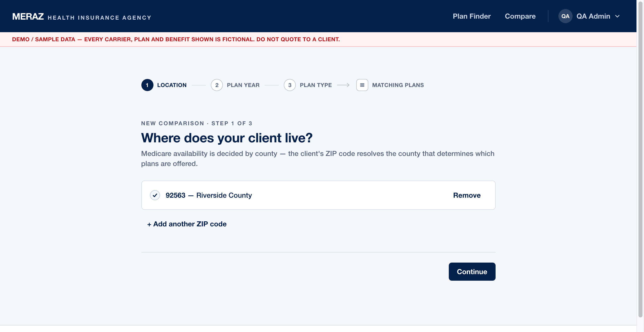Click the Medicare availability description text
This screenshot has width=644, height=332.
(318, 158)
